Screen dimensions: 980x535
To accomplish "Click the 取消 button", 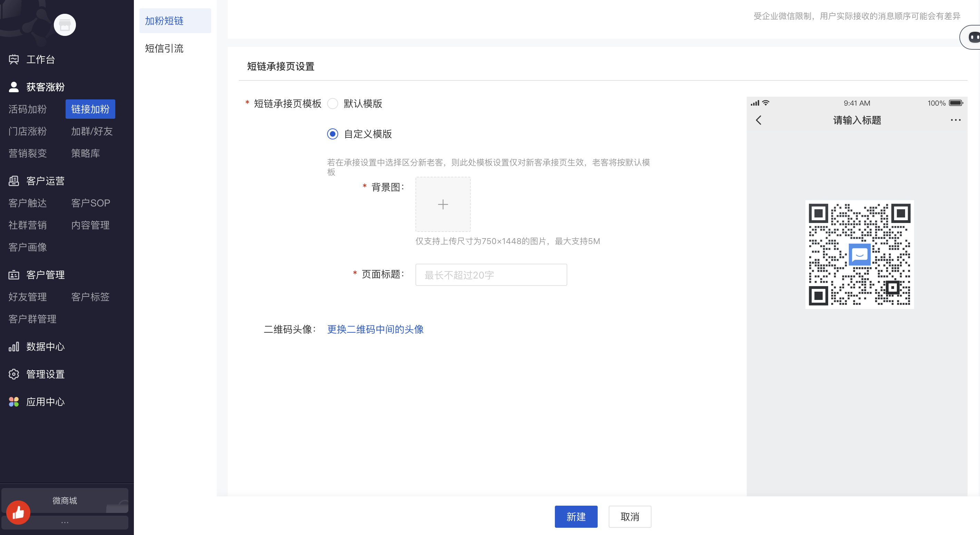I will (x=630, y=517).
